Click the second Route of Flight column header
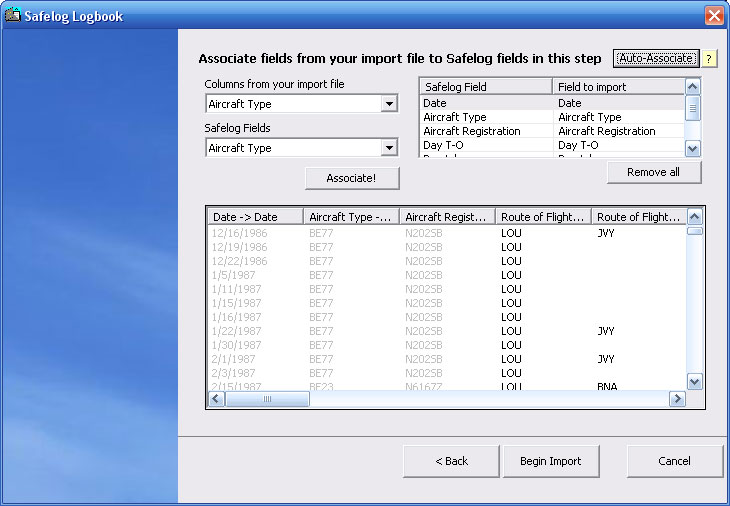Image resolution: width=730 pixels, height=506 pixels. pos(639,217)
